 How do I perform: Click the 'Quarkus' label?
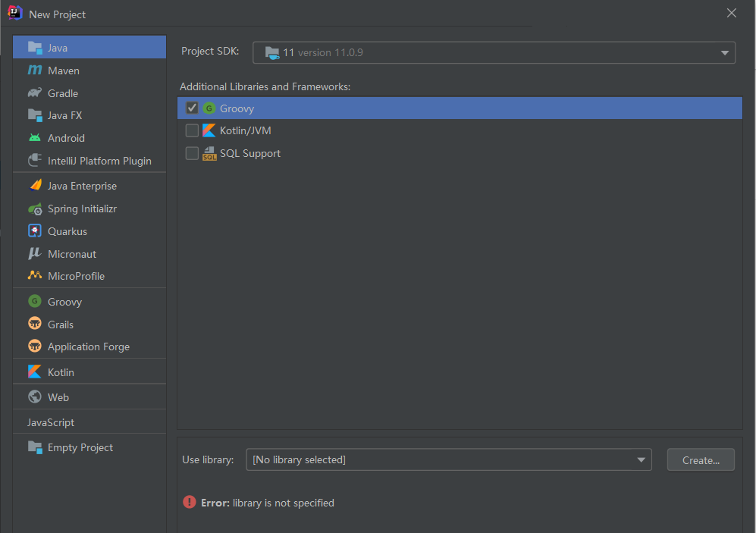pyautogui.click(x=67, y=231)
